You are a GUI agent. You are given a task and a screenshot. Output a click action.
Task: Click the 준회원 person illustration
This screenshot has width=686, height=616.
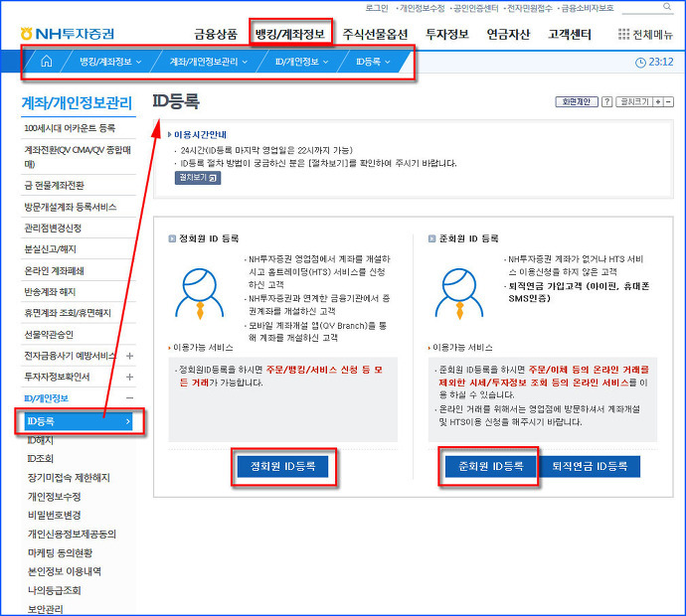click(x=459, y=293)
